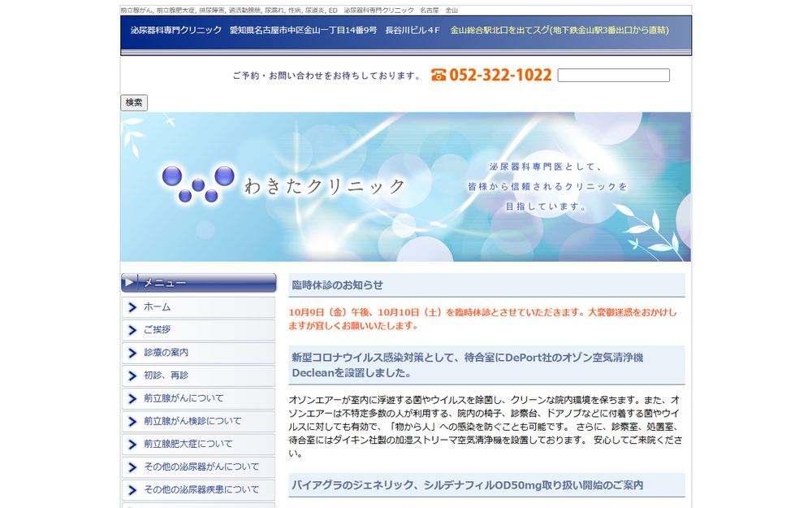The image size is (812, 508).
Task: Click the chevron icon beside 前立腺がんについて
Action: coord(132,398)
